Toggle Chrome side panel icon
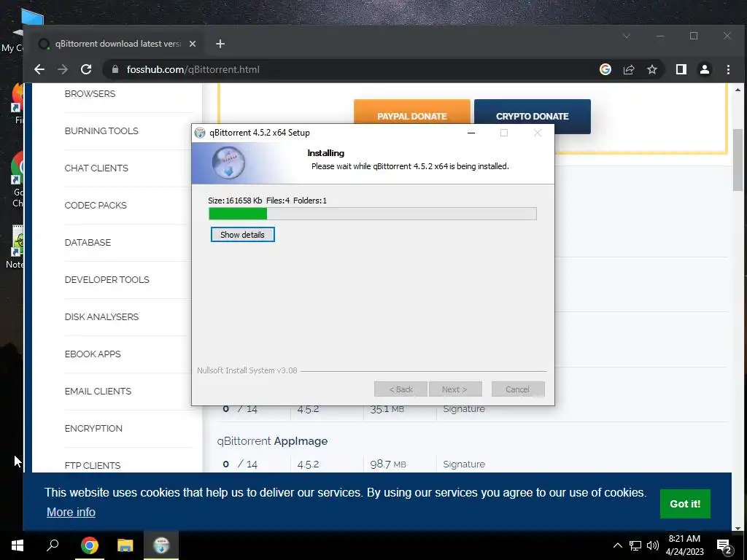 (681, 69)
